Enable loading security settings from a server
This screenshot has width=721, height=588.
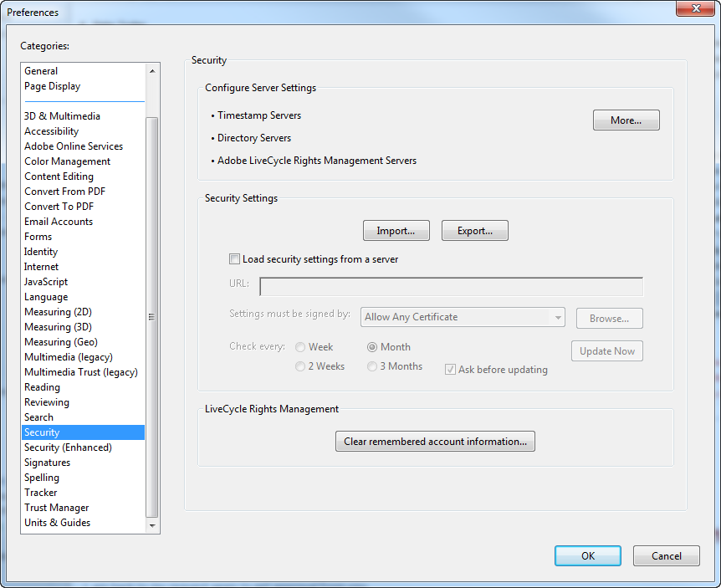coord(235,258)
